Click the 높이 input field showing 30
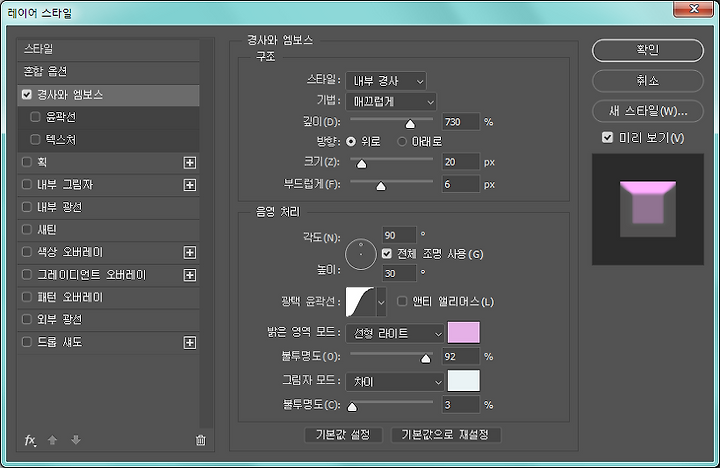 click(x=399, y=273)
